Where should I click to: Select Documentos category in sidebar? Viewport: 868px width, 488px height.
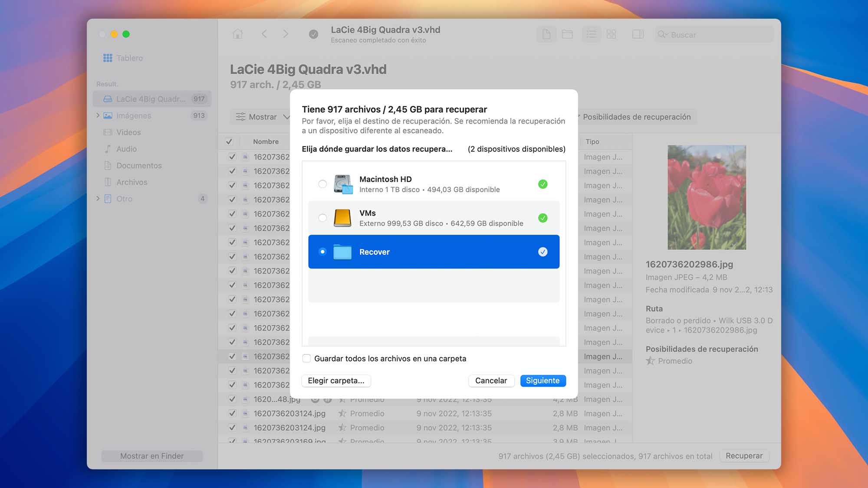coord(139,165)
